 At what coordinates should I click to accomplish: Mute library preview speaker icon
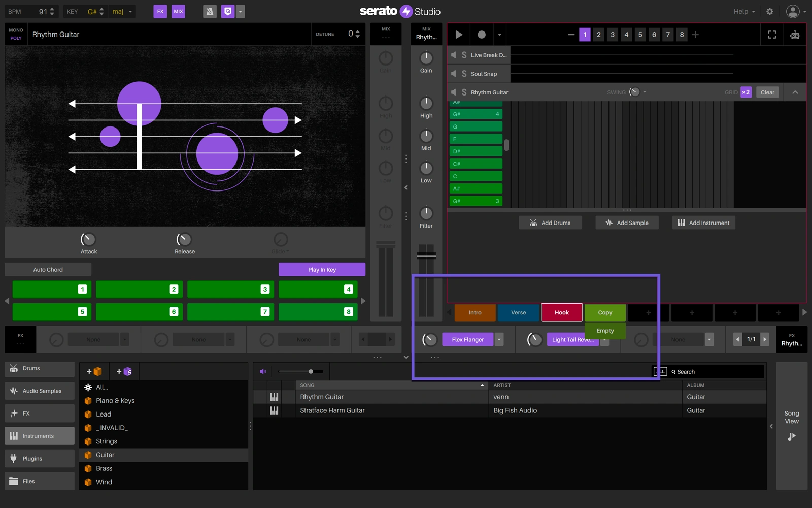click(x=263, y=371)
